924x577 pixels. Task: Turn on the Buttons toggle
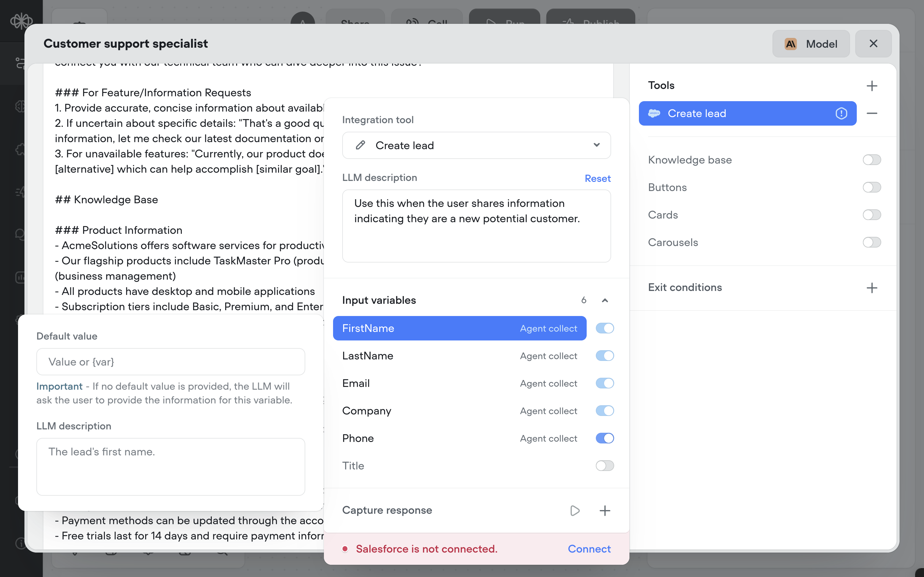(872, 187)
